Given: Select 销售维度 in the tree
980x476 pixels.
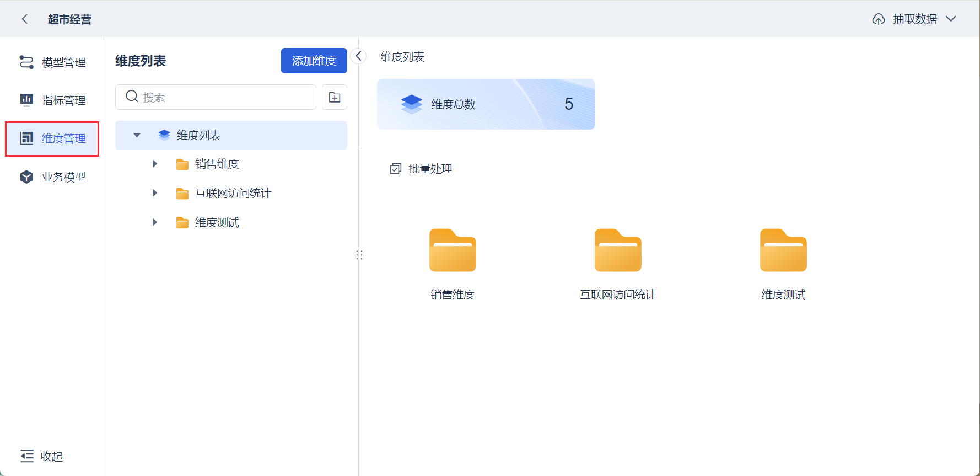Looking at the screenshot, I should tap(217, 164).
